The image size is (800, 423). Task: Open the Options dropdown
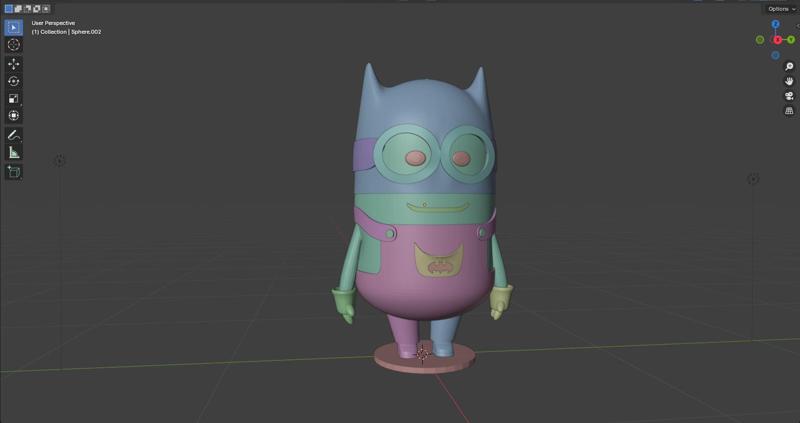[x=781, y=9]
